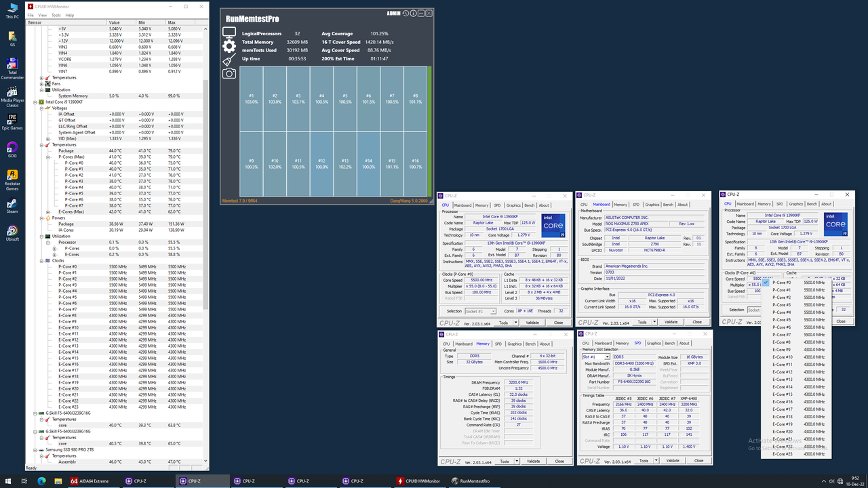
Task: Open the Slot #1 memory slot dropdown
Action: pos(606,357)
